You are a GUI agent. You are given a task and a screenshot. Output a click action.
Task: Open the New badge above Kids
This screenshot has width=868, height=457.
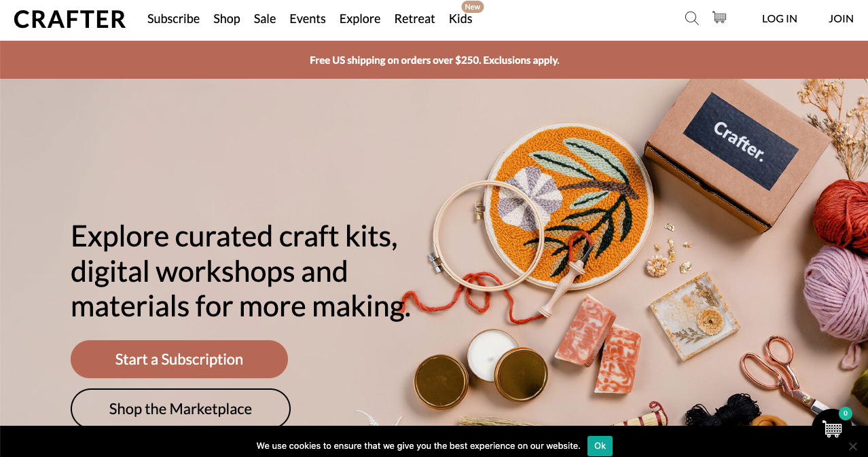[472, 7]
